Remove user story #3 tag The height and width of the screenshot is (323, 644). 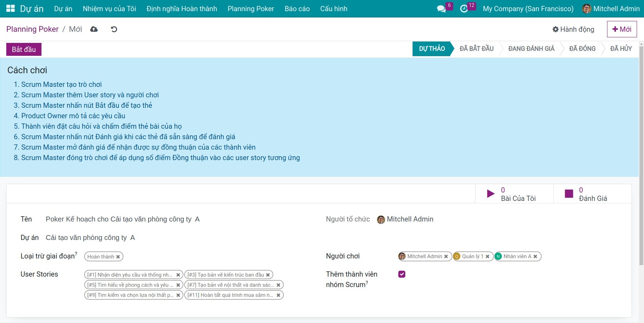coord(268,275)
